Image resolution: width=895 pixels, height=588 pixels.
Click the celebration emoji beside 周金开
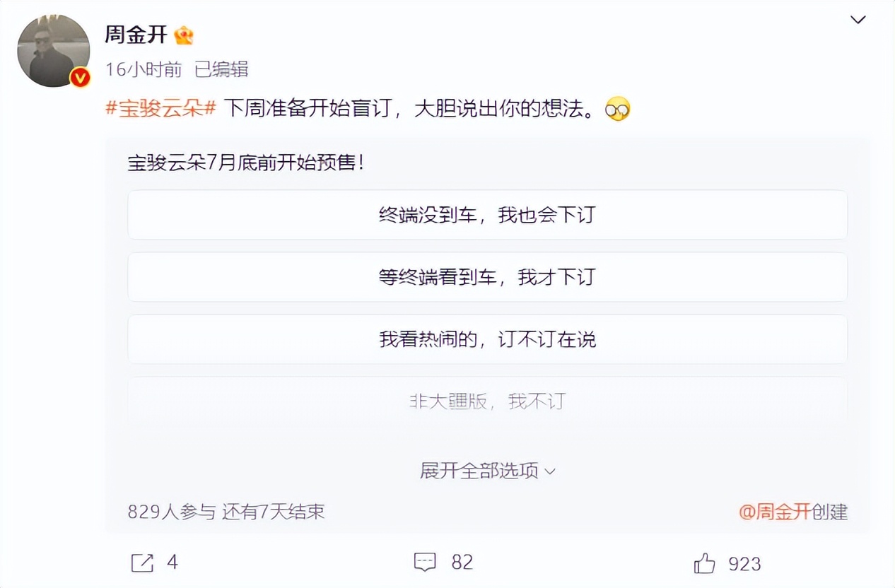182,34
